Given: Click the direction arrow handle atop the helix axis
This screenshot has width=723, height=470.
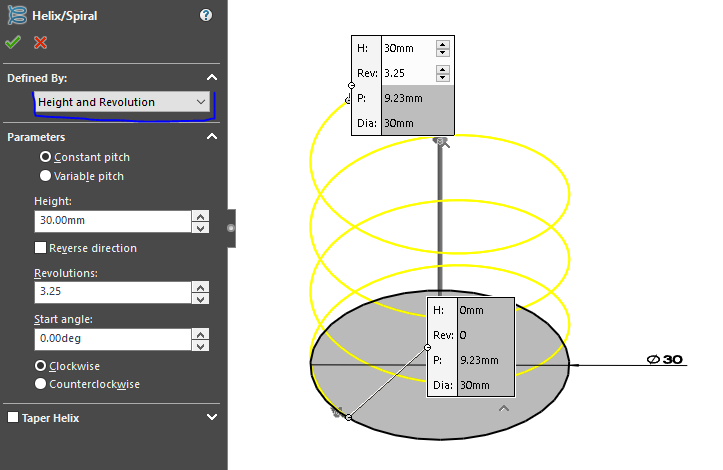Looking at the screenshot, I should [x=441, y=142].
